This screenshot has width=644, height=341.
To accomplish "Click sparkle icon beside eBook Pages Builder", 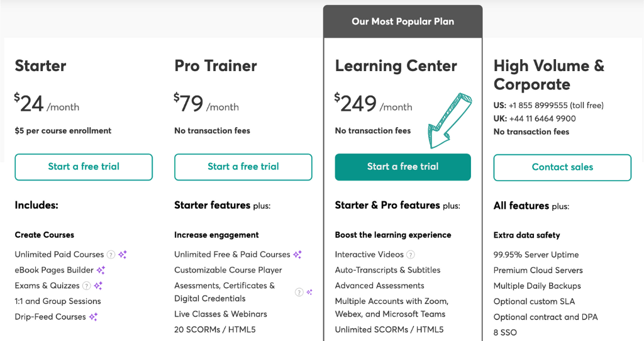I will (x=101, y=271).
